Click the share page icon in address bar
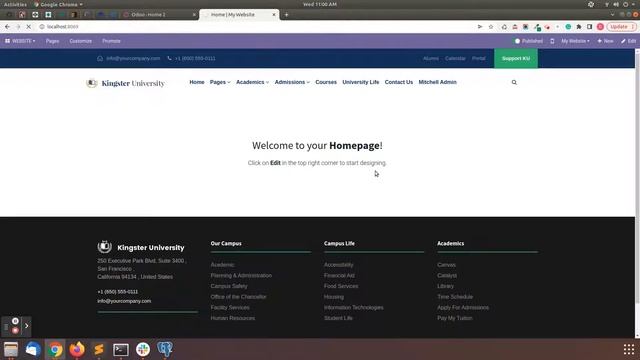The image size is (640, 360). coord(480,27)
